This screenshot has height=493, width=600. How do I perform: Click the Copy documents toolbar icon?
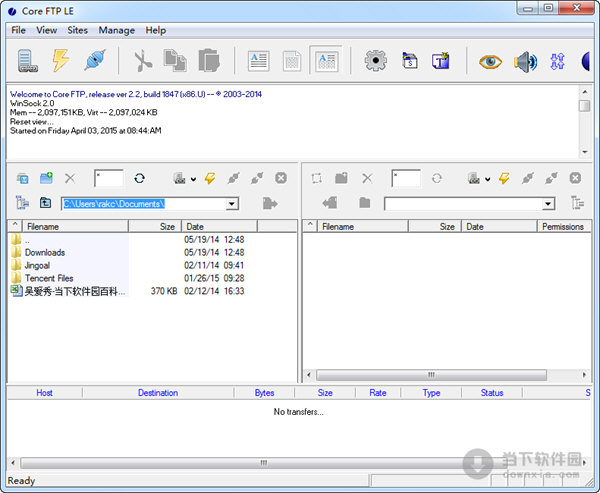point(175,60)
